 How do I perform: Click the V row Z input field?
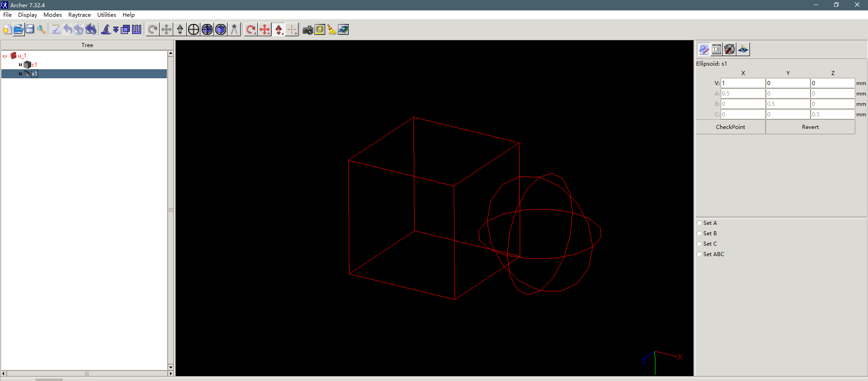833,83
